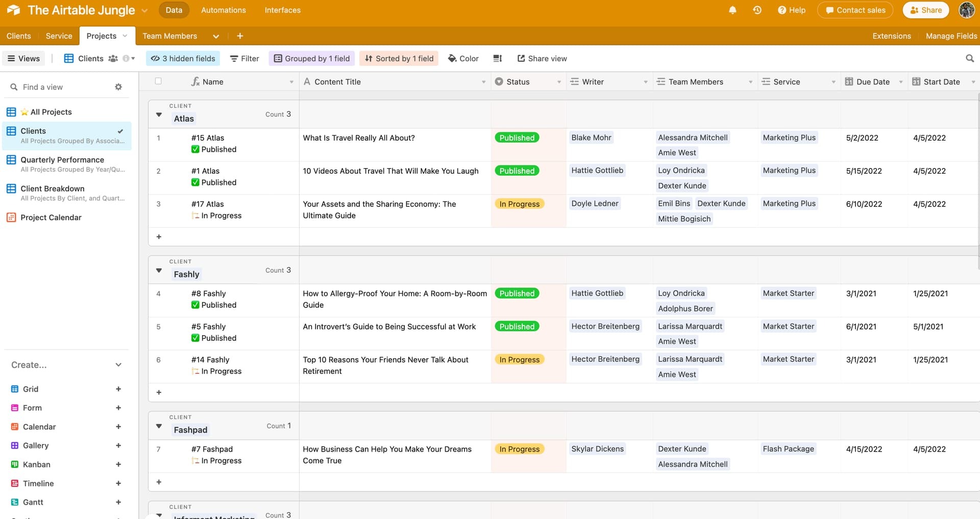The width and height of the screenshot is (980, 519).
Task: Create a new Timeline view plus
Action: pyautogui.click(x=118, y=483)
